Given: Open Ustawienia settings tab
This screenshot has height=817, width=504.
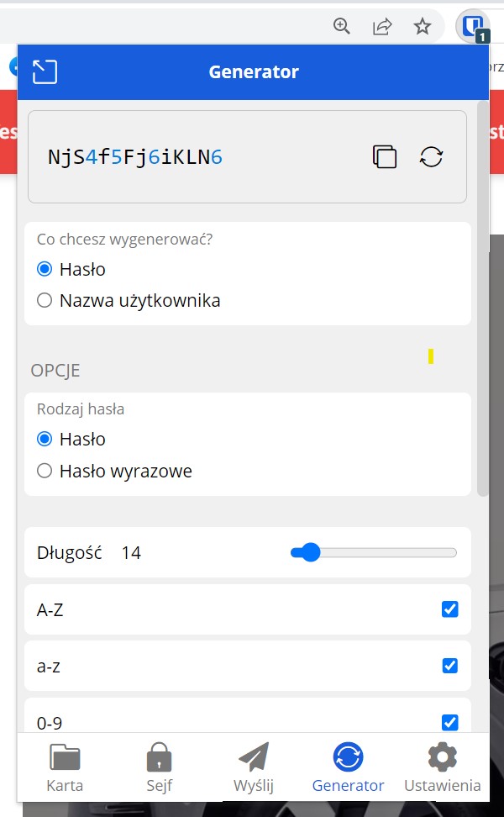Looking at the screenshot, I should click(x=443, y=768).
